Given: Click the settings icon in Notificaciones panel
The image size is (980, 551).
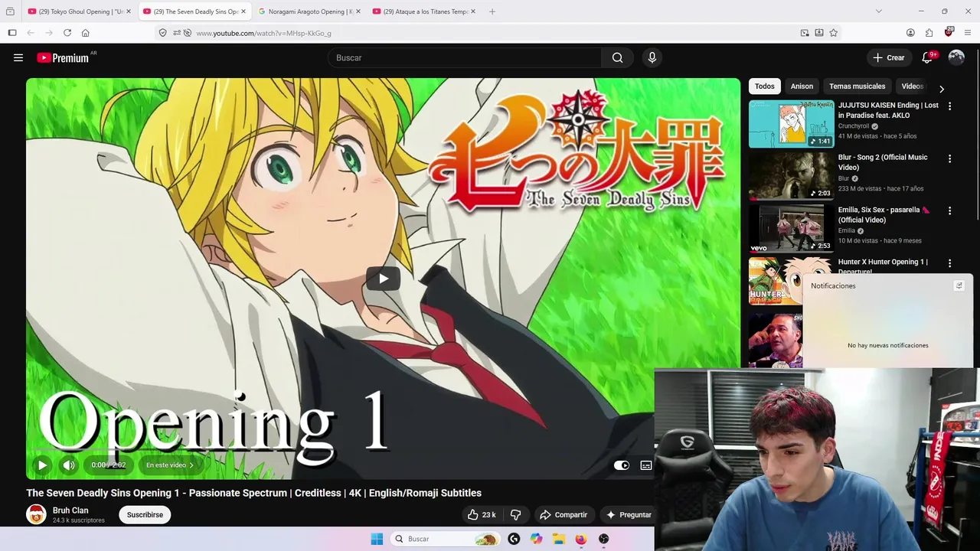Looking at the screenshot, I should click(x=959, y=285).
